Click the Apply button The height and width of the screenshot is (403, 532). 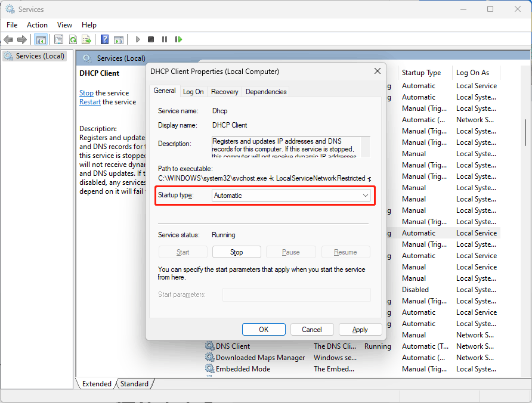tap(360, 330)
